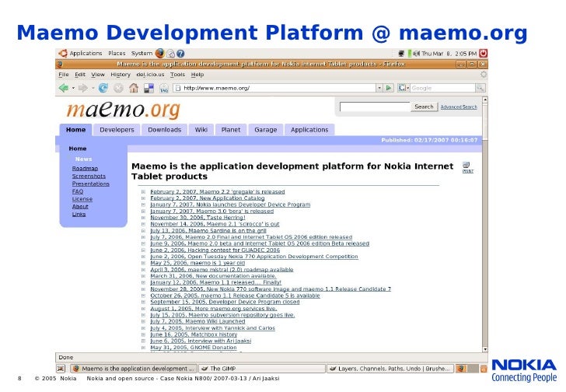The height and width of the screenshot is (392, 566).
Task: Click the del.icio.us TAG icon
Action: tap(164, 88)
